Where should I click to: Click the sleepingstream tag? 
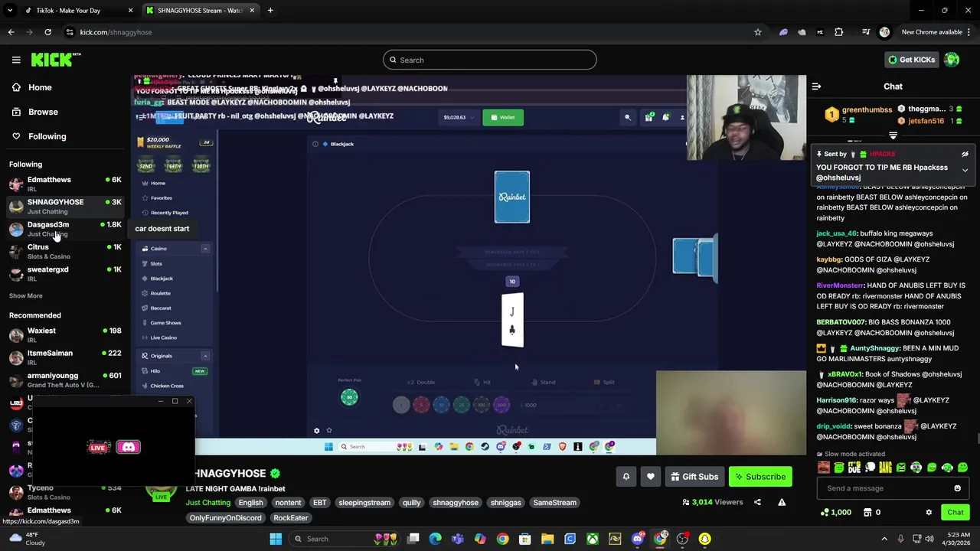click(364, 503)
